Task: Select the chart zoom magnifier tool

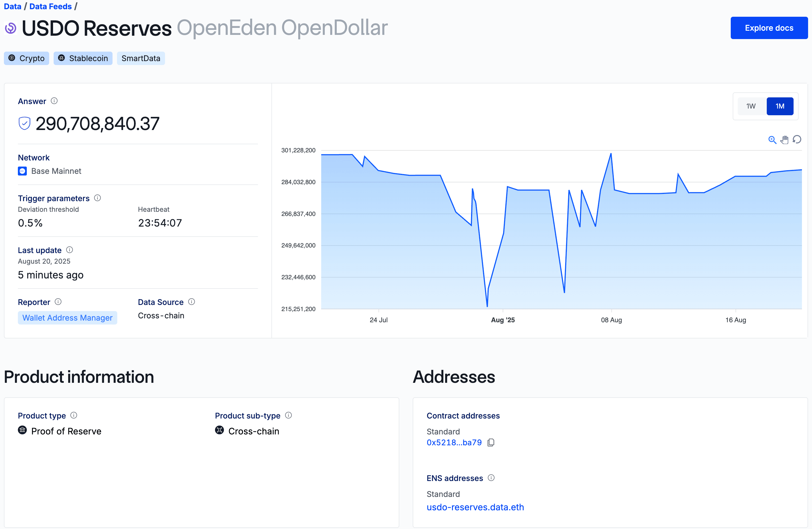Action: tap(772, 140)
